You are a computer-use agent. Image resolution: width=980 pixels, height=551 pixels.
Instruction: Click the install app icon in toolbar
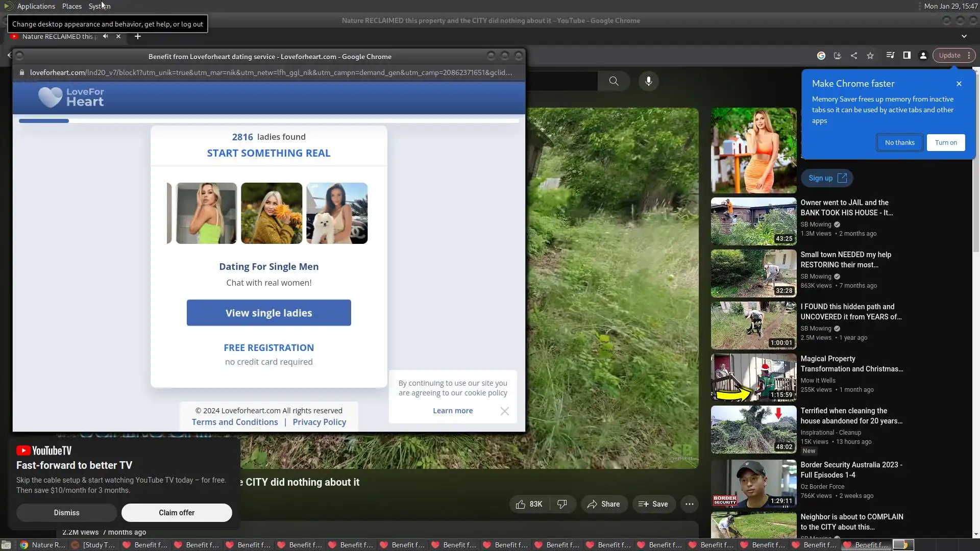point(838,56)
